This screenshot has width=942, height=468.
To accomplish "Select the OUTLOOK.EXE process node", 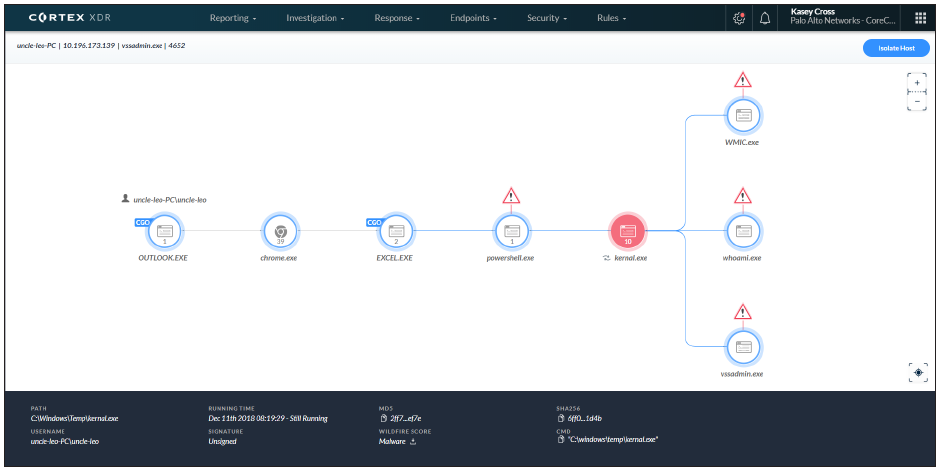I will 165,231.
